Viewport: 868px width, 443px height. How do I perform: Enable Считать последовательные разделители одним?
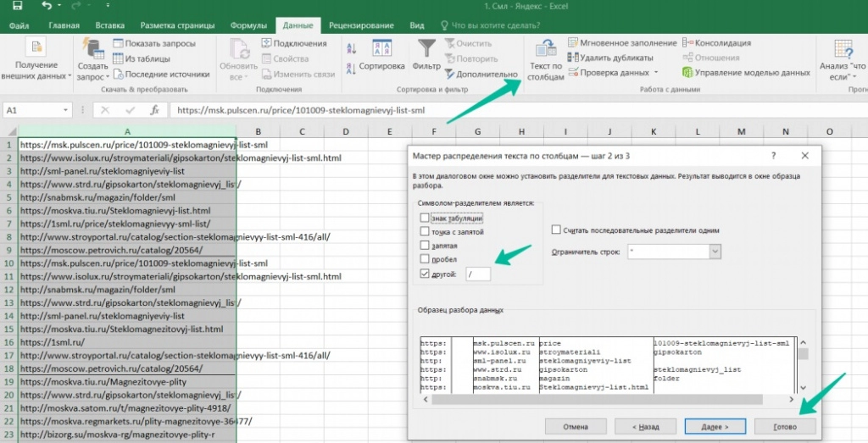556,230
